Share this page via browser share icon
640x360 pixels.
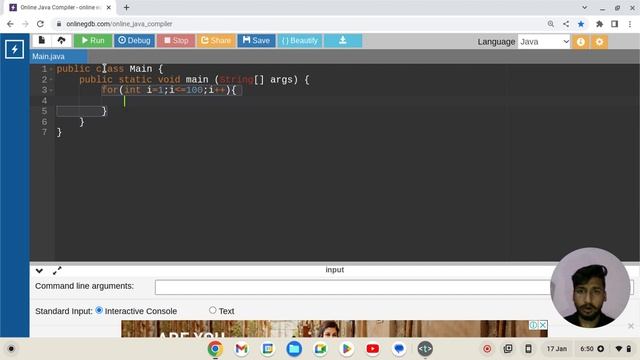(x=566, y=24)
